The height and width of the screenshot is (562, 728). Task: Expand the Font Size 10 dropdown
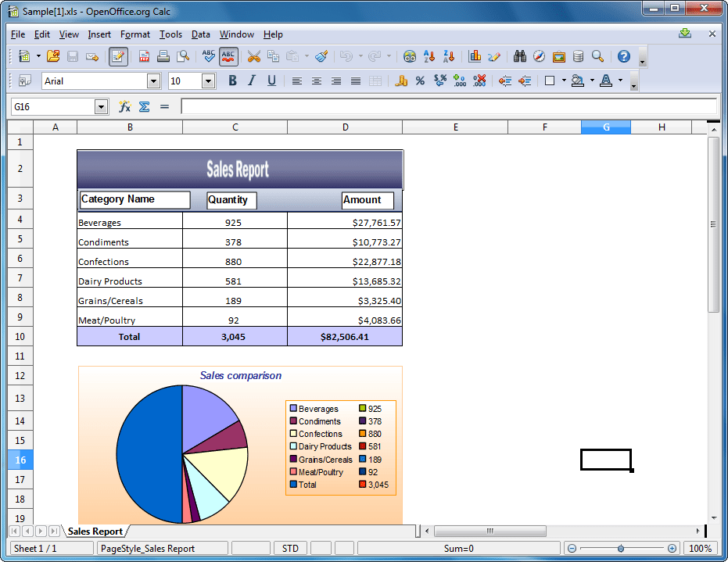tap(209, 81)
